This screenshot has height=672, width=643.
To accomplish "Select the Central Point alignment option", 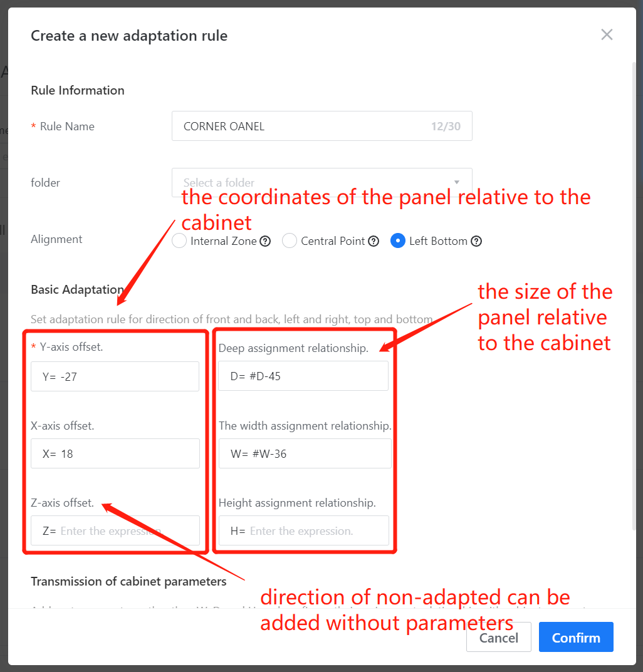I will (290, 241).
